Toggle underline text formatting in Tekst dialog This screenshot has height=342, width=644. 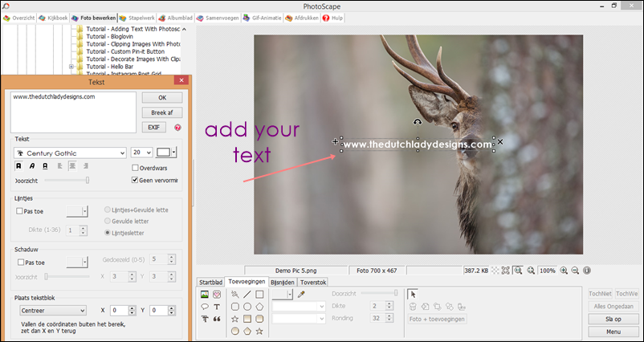(45, 166)
